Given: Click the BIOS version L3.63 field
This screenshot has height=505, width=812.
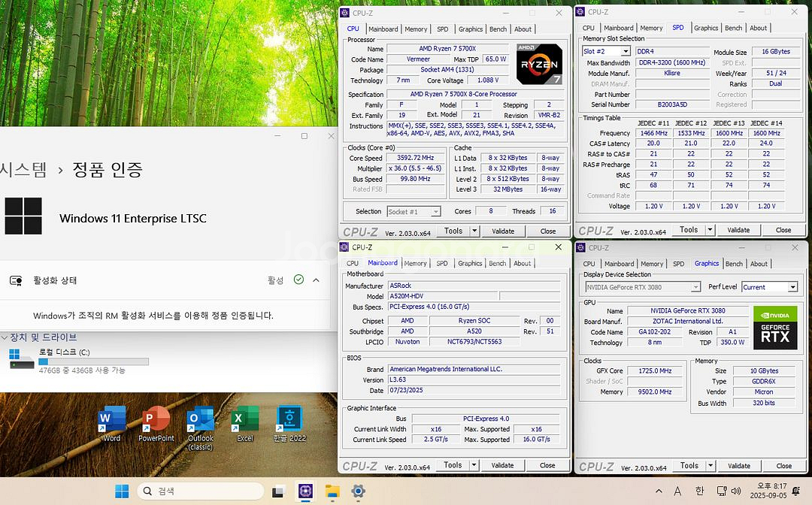Looking at the screenshot, I should 474,380.
